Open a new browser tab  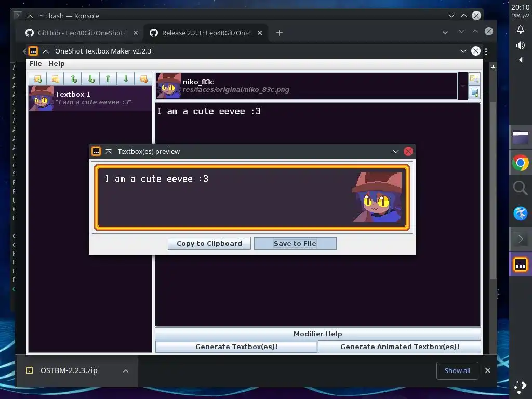coord(279,33)
